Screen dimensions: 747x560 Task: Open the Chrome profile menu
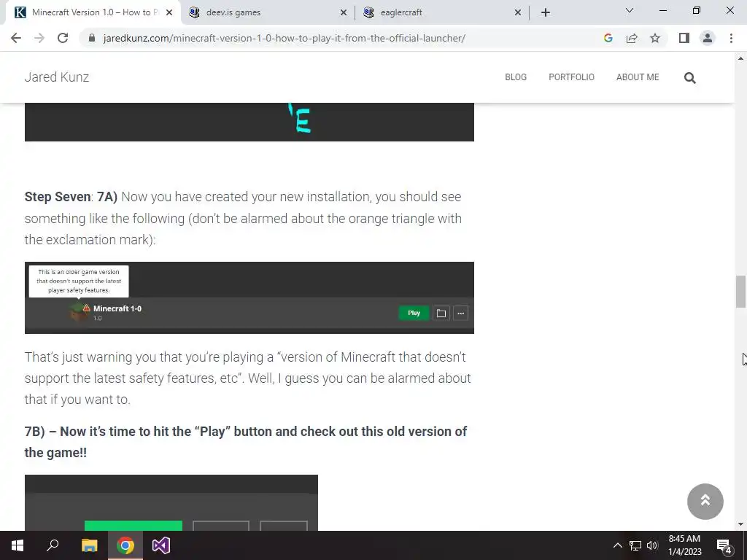[708, 38]
